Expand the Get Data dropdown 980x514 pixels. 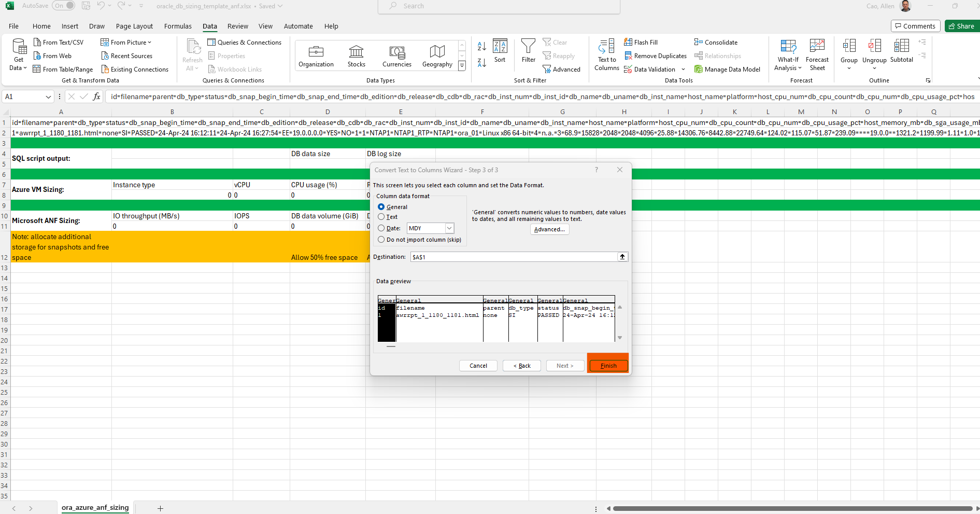pyautogui.click(x=19, y=68)
